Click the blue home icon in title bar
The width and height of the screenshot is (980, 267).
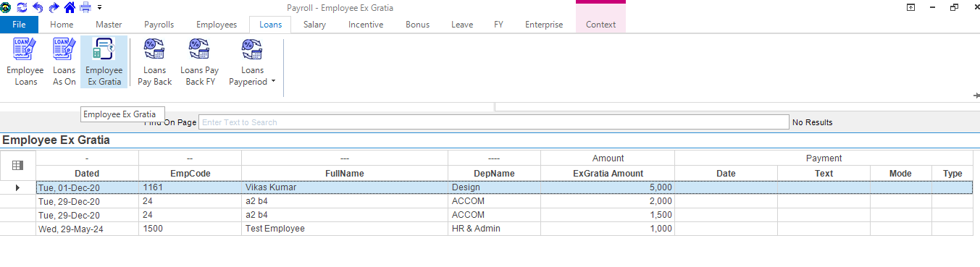[70, 7]
